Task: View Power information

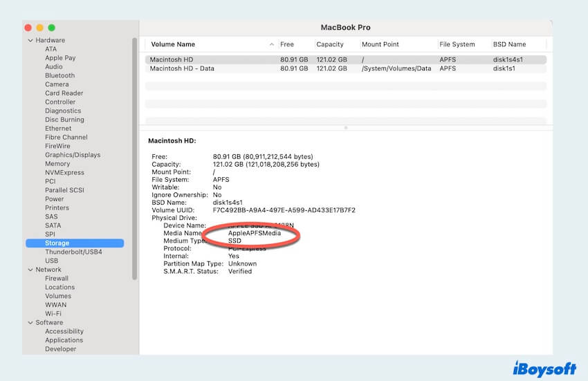Action: coord(55,198)
